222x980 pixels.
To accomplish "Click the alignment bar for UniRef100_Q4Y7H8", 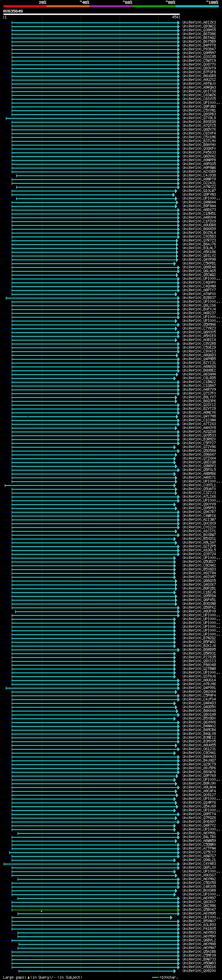I will point(95,416).
